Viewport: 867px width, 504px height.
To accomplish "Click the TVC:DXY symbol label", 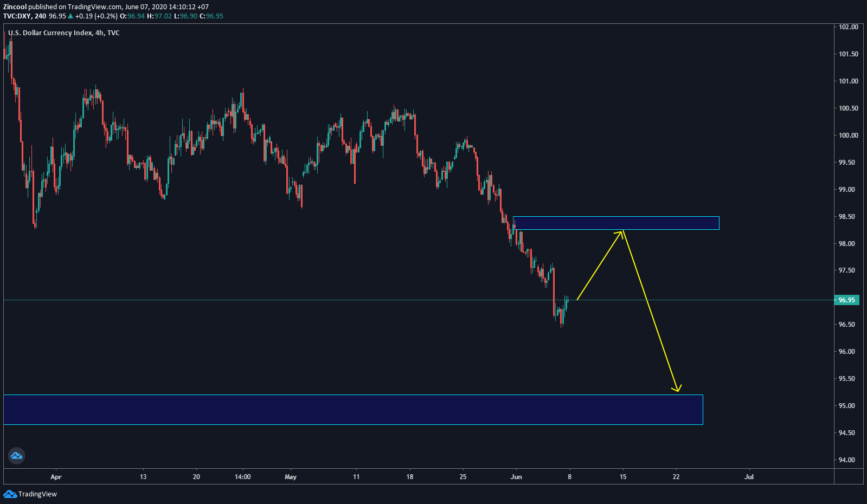I will click(x=17, y=16).
